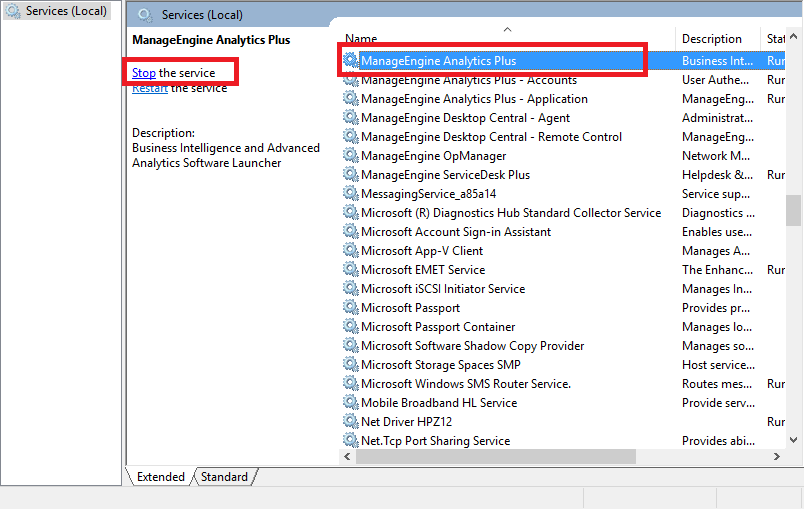Click gear icon beside ManageEngine OpManager
This screenshot has width=804, height=509.
(350, 156)
